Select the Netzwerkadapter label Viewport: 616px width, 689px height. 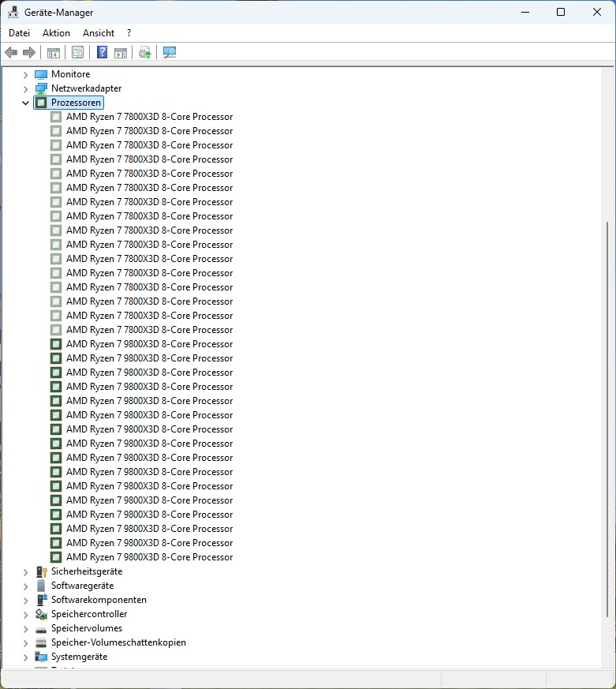pos(87,88)
